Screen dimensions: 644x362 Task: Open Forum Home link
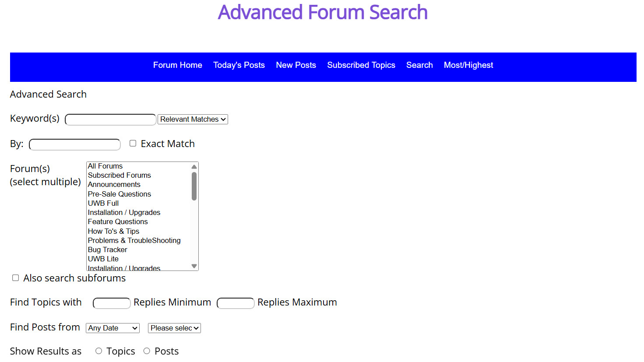click(x=177, y=65)
